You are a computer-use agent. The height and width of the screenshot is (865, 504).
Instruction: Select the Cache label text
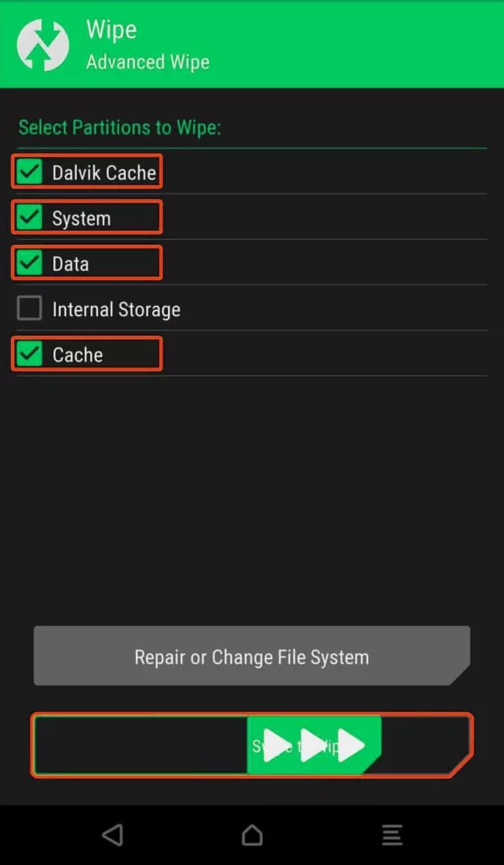78,355
